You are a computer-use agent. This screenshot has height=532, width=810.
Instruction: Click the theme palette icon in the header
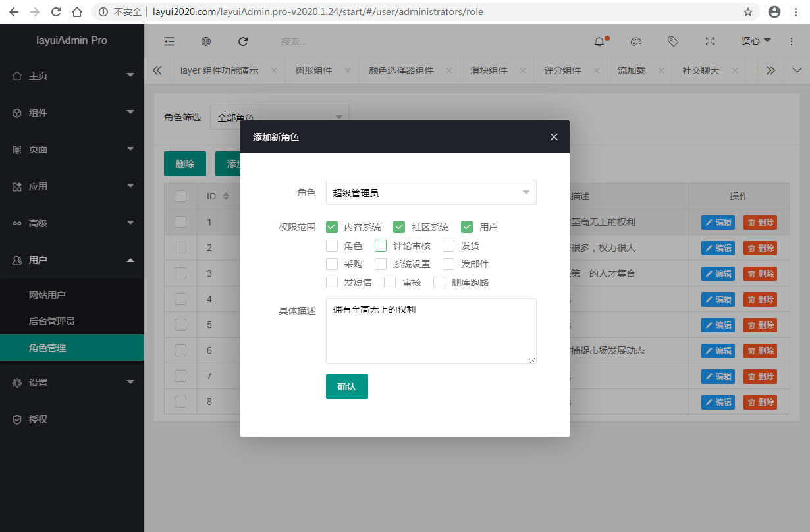coord(635,41)
